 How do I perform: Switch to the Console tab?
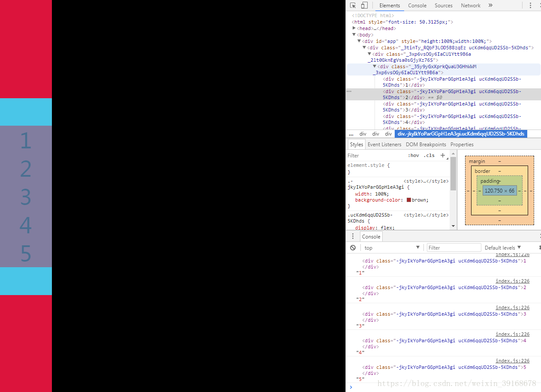click(x=417, y=6)
